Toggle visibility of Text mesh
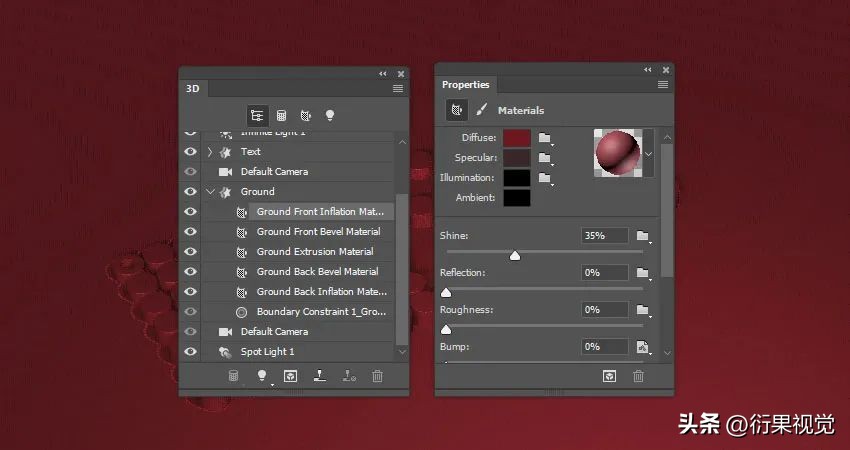This screenshot has height=450, width=850. pyautogui.click(x=190, y=152)
